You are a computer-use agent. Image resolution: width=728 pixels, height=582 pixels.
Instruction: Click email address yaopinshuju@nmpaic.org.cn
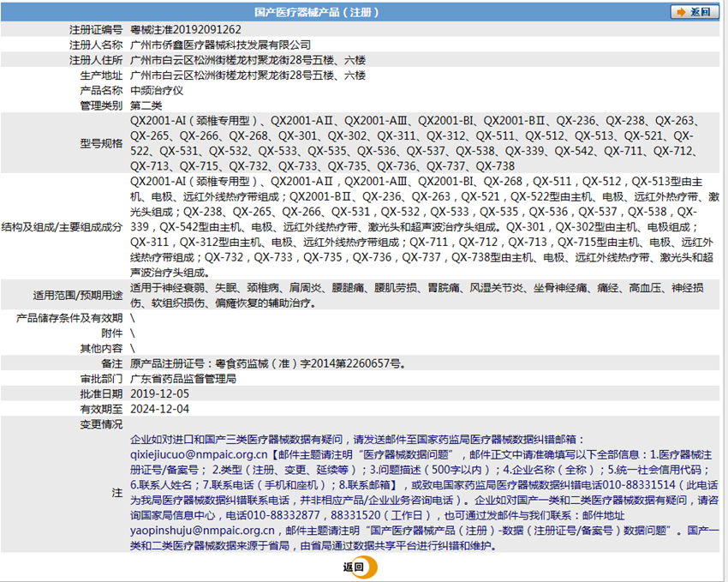pyautogui.click(x=202, y=531)
